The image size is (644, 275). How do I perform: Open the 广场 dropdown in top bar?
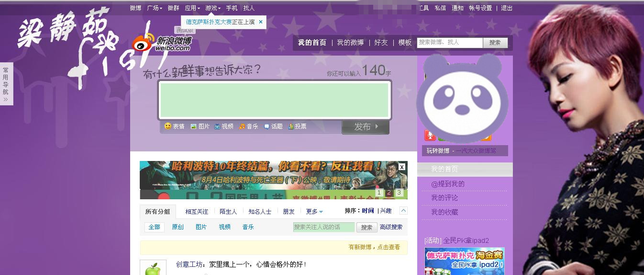(155, 8)
